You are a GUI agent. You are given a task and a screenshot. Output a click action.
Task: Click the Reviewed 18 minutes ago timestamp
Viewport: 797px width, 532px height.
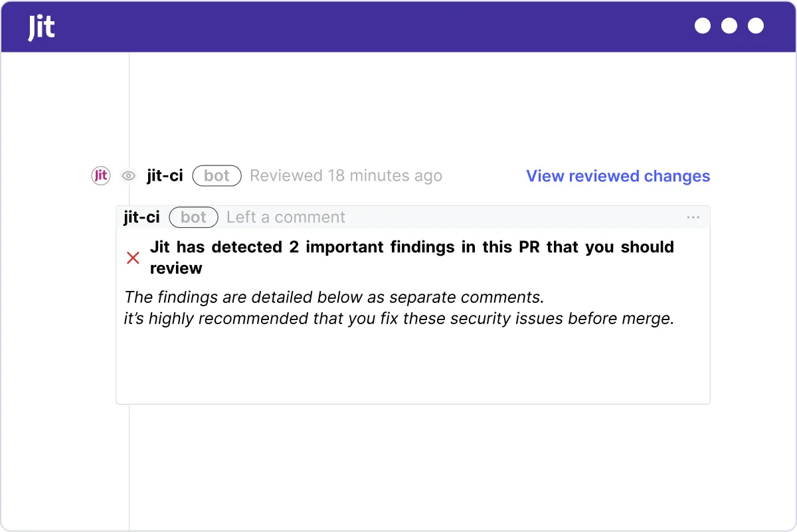pos(345,175)
